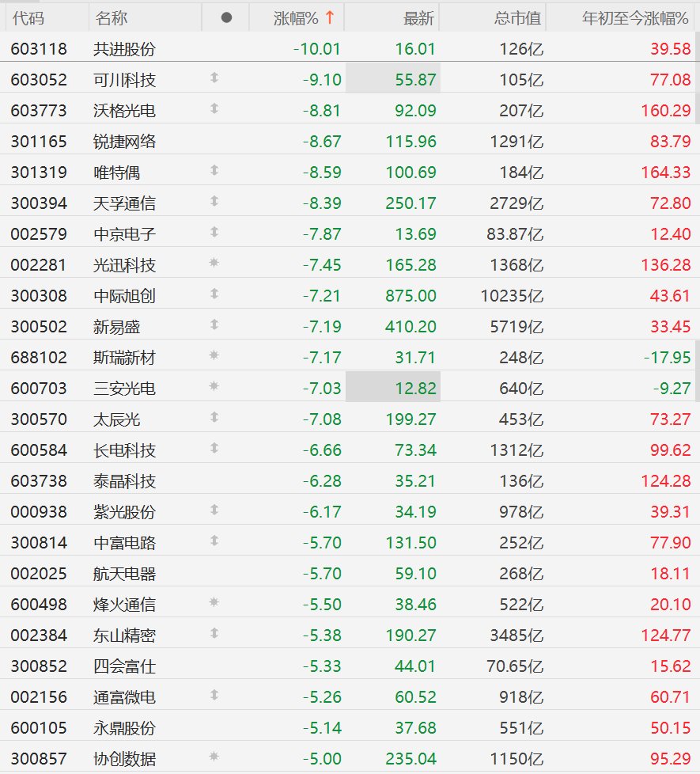
Task: Click the star marker icon for 烽火通信
Action: point(214,602)
